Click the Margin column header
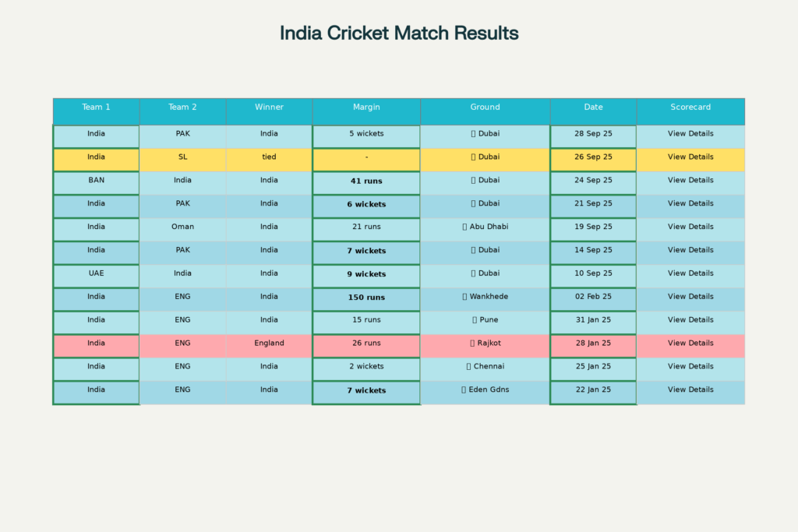Image resolution: width=798 pixels, height=532 pixels. [x=366, y=107]
